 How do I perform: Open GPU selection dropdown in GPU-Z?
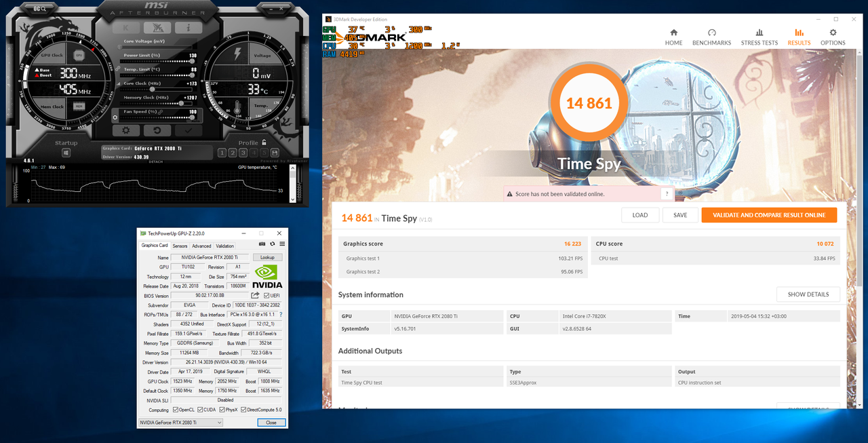click(x=180, y=423)
